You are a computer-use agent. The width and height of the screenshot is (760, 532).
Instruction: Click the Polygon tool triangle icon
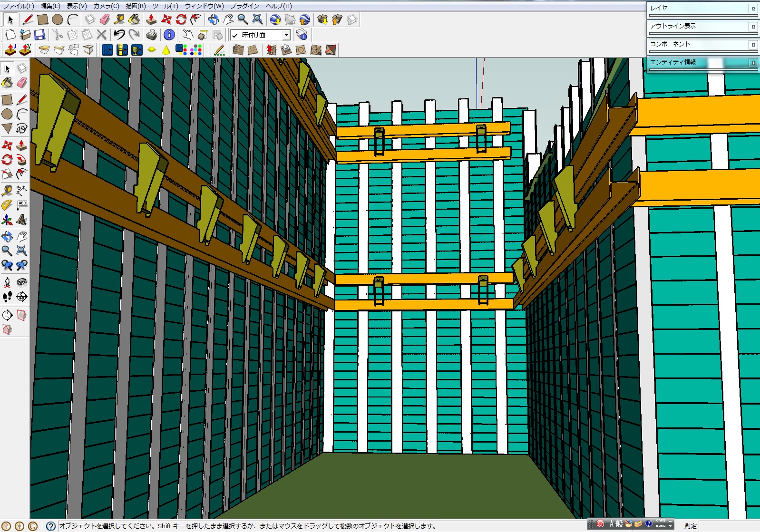coord(7,128)
